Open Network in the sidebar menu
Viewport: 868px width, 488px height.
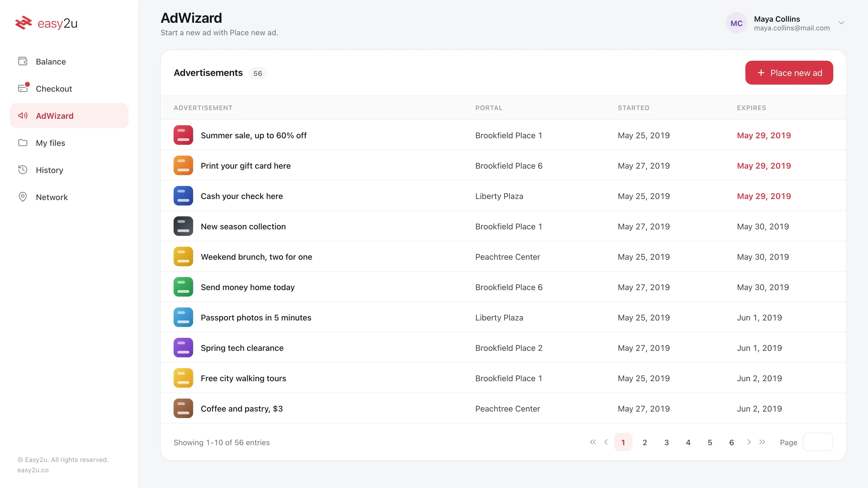click(69, 197)
